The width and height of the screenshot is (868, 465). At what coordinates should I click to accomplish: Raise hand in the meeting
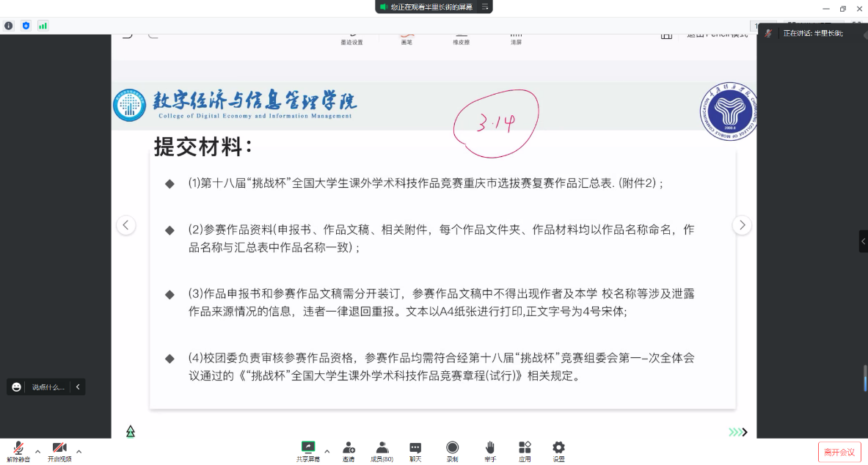[x=489, y=447]
